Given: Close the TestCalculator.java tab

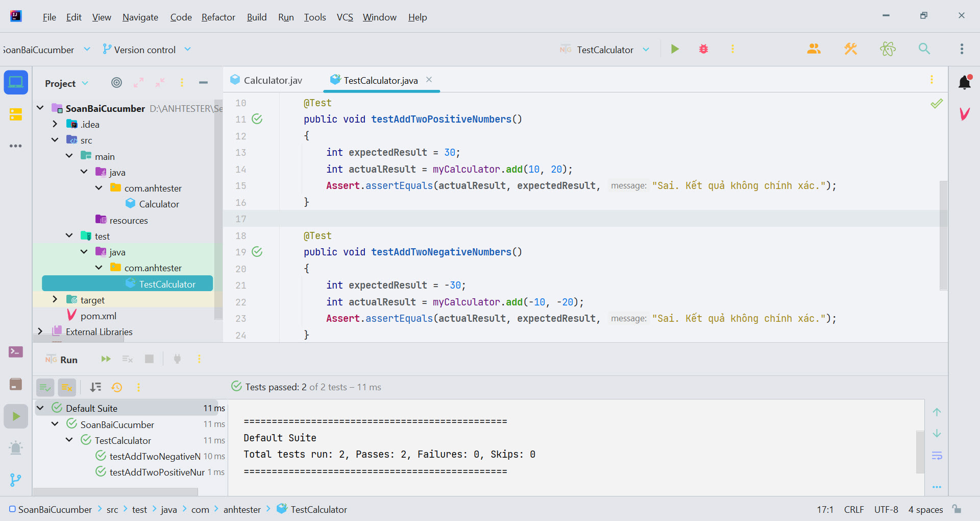Looking at the screenshot, I should 429,80.
